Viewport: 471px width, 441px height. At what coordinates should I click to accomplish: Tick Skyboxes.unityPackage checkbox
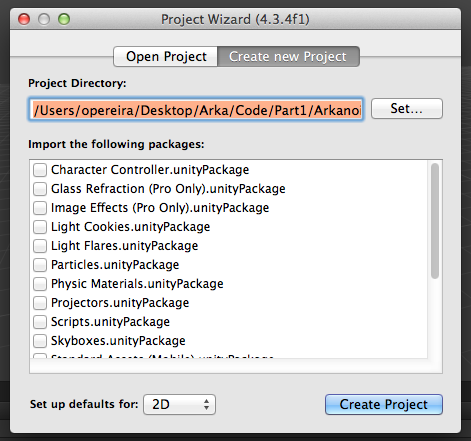coord(40,341)
